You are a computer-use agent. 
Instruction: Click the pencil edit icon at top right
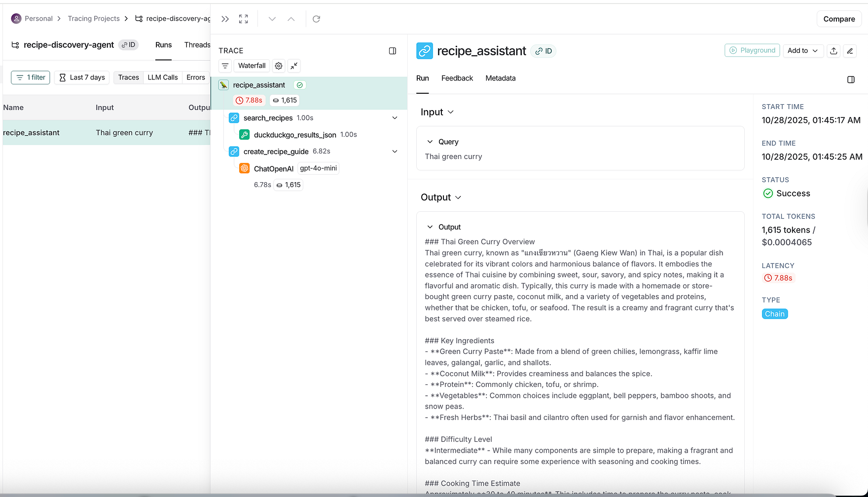tap(850, 51)
